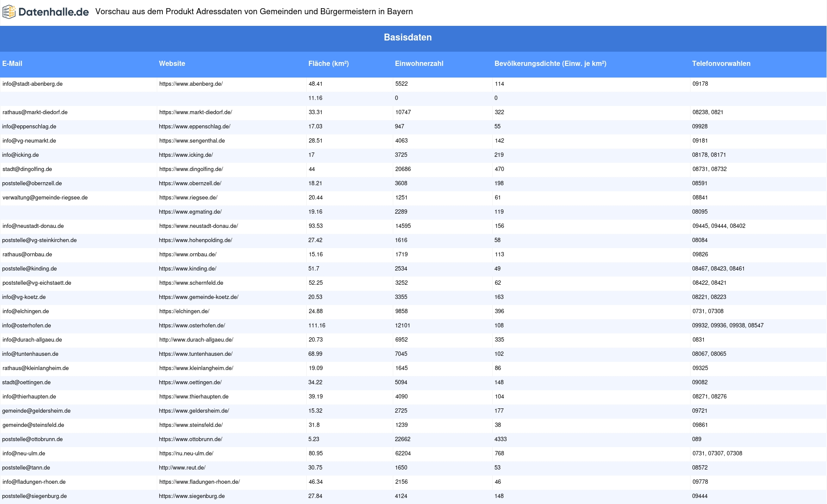Click the Bevölkerungsdichte column header
Viewport: 827px width, 504px height.
pos(550,64)
